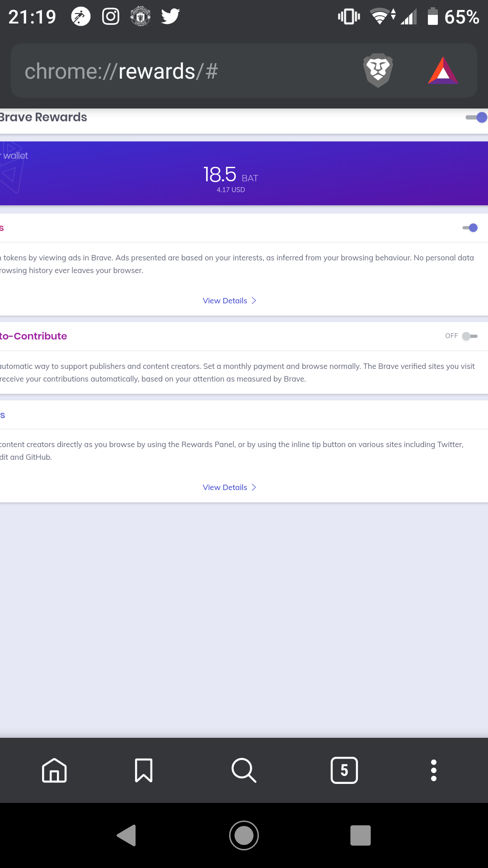Tap the vibrate mode status icon
The height and width of the screenshot is (868, 488).
coord(349,17)
